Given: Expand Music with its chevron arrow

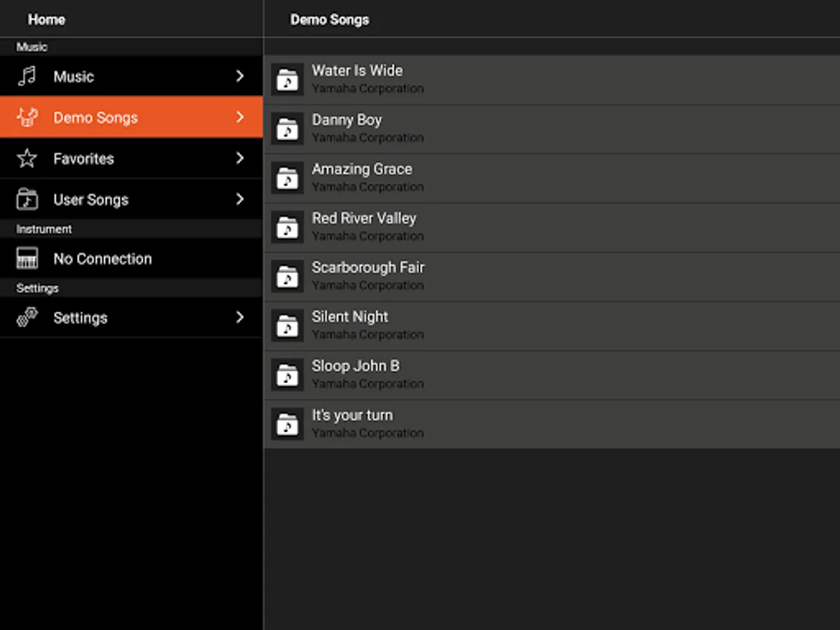Looking at the screenshot, I should pos(240,76).
